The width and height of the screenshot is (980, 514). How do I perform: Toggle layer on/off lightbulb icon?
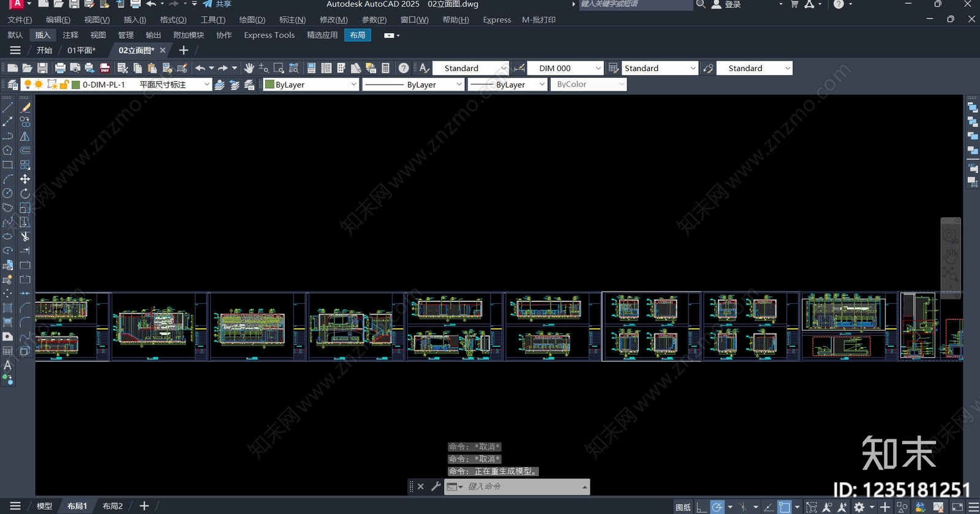(28, 85)
